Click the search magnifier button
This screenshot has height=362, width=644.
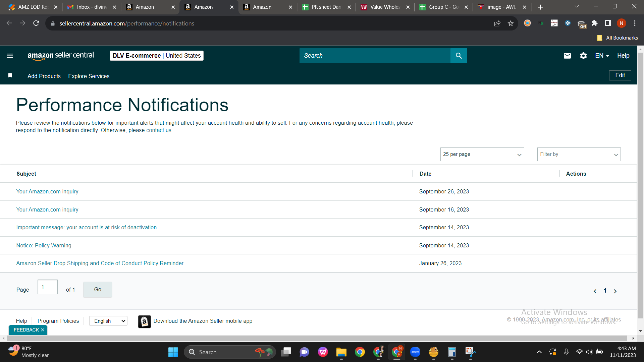[x=459, y=56]
